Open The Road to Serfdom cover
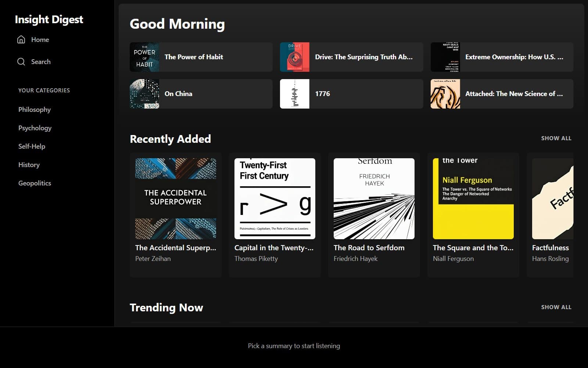 pos(374,199)
